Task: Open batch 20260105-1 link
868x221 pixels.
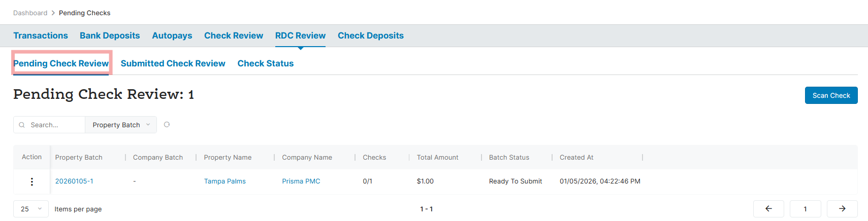Action: pyautogui.click(x=74, y=181)
